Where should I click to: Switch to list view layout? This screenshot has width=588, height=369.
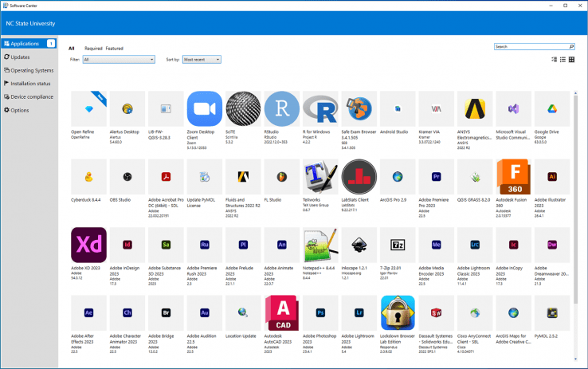click(563, 59)
